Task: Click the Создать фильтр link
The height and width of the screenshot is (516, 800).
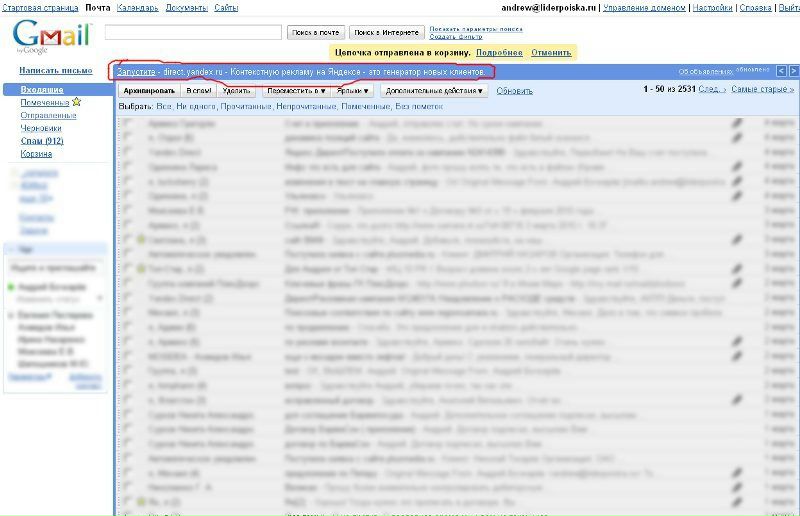Action: [x=456, y=36]
